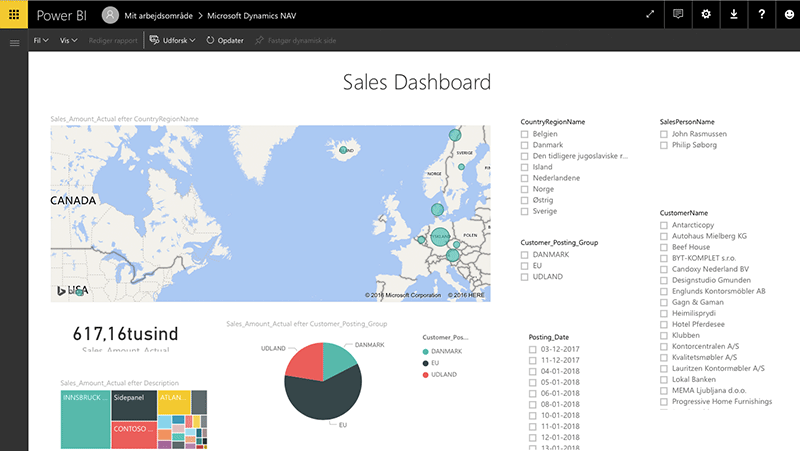This screenshot has height=451, width=800.
Task: Tick the Antarcticopy customer checkbox
Action: click(664, 225)
